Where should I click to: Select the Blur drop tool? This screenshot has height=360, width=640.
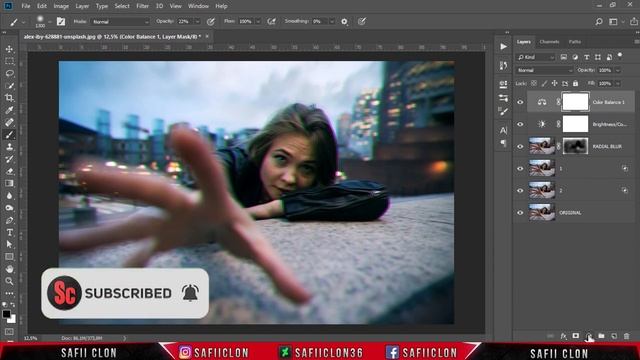[x=9, y=196]
